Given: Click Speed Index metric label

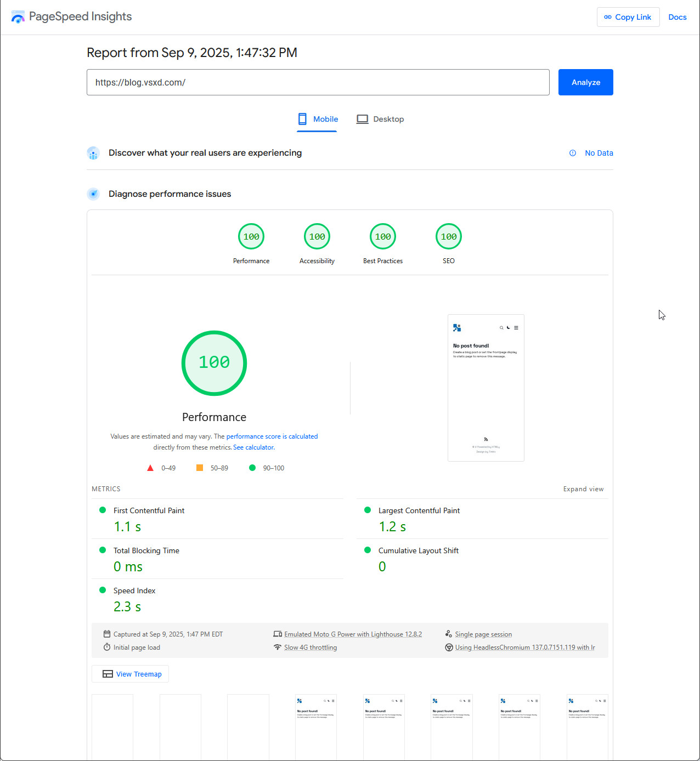Looking at the screenshot, I should pyautogui.click(x=134, y=590).
